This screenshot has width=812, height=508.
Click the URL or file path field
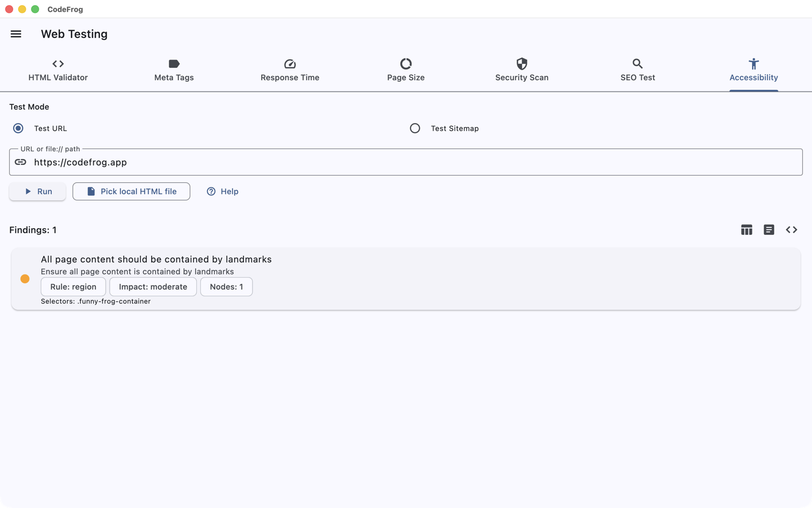pyautogui.click(x=406, y=162)
